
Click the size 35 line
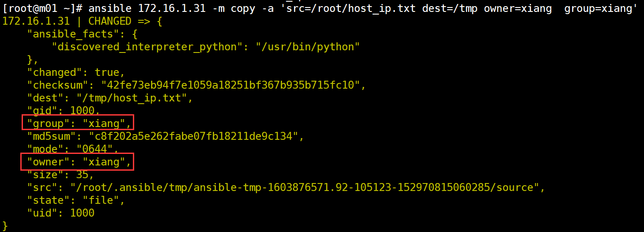click(60, 175)
